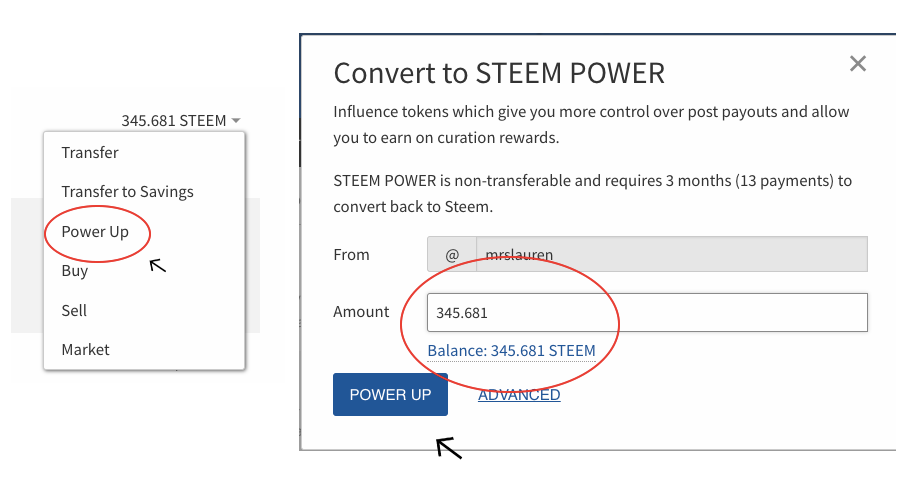Click the POWER UP button
This screenshot has height=482, width=909.
click(x=390, y=394)
